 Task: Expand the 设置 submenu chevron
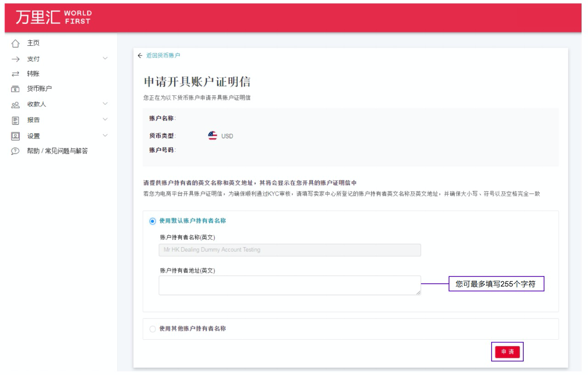105,135
